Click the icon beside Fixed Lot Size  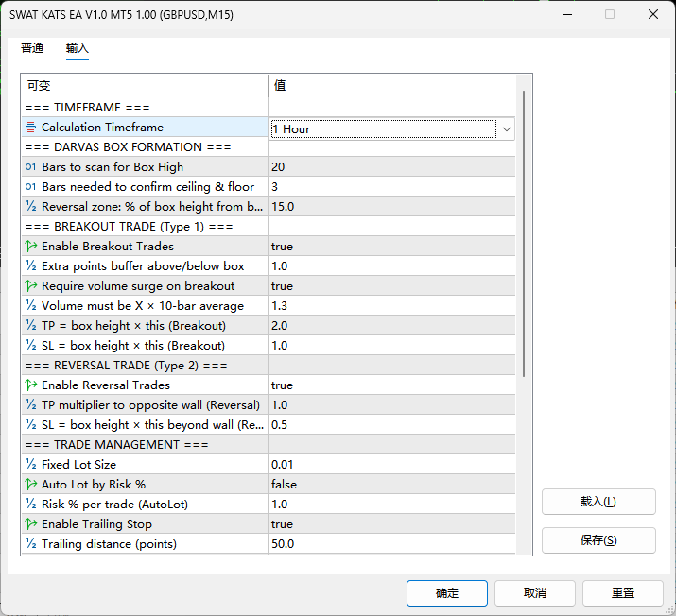[31, 465]
